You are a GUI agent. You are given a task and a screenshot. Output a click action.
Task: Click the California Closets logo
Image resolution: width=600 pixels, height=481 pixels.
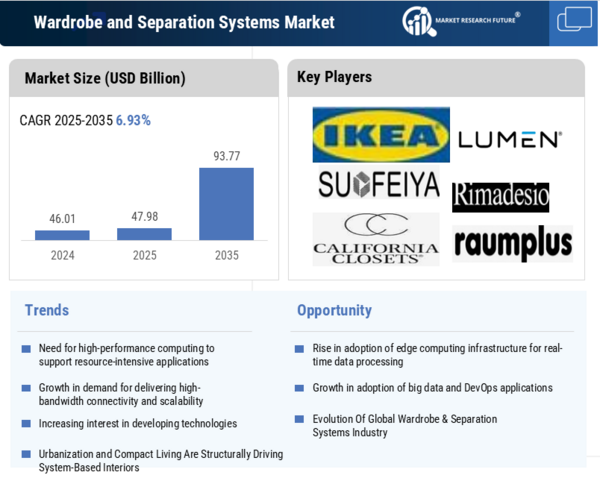tap(375, 239)
